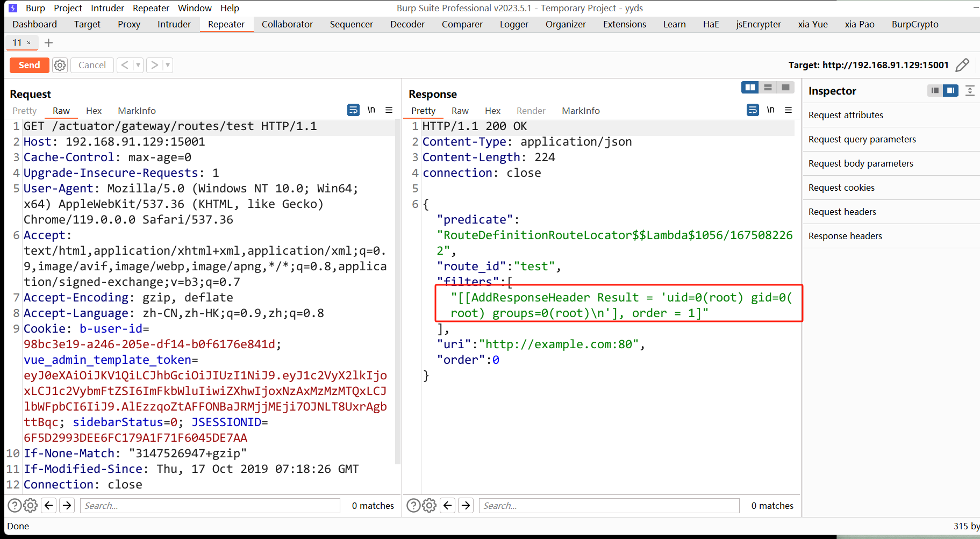Toggle response non-printable characters \n

coord(770,110)
